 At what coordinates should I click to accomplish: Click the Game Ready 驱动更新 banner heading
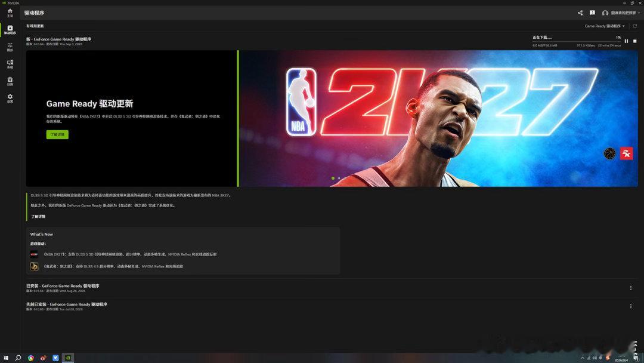tap(89, 104)
